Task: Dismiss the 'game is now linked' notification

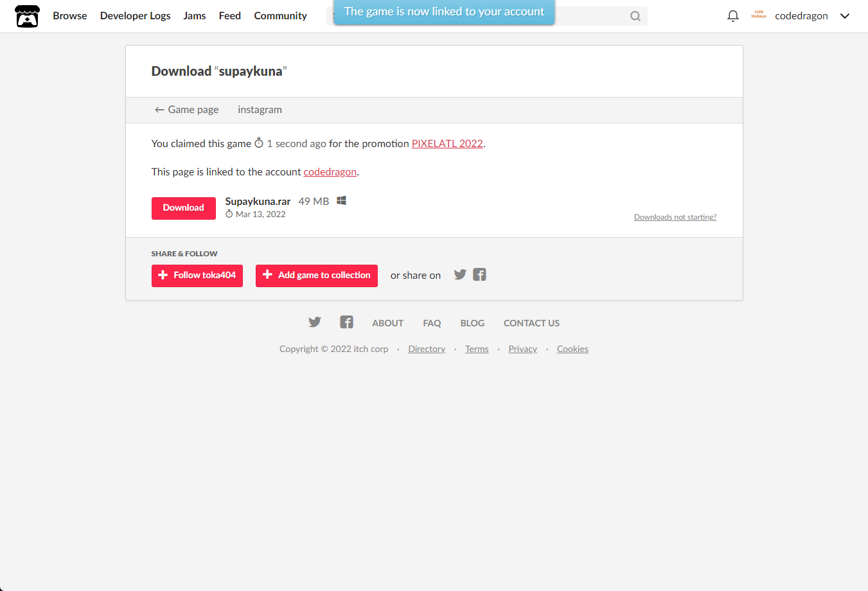Action: 444,12
